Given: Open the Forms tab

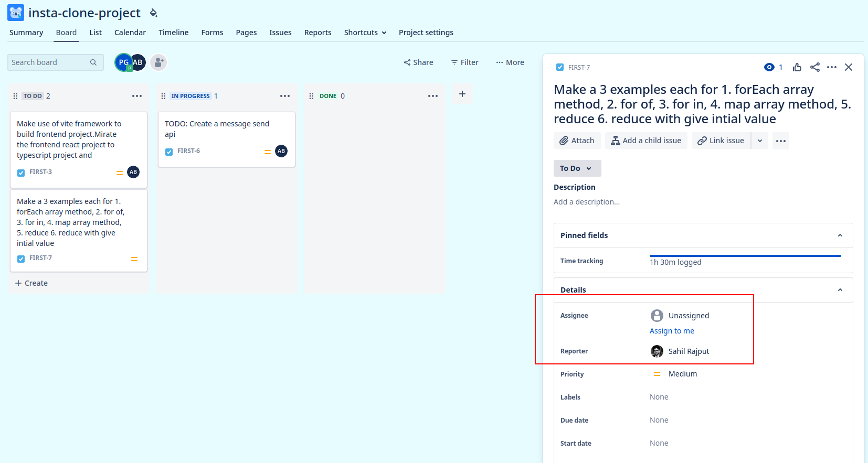Looking at the screenshot, I should pyautogui.click(x=212, y=33).
